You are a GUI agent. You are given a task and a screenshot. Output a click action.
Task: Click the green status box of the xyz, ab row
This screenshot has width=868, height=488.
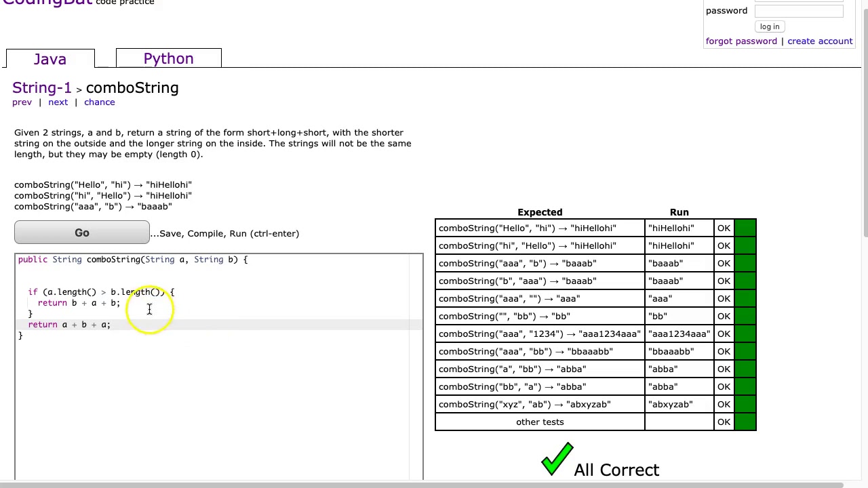coord(745,405)
